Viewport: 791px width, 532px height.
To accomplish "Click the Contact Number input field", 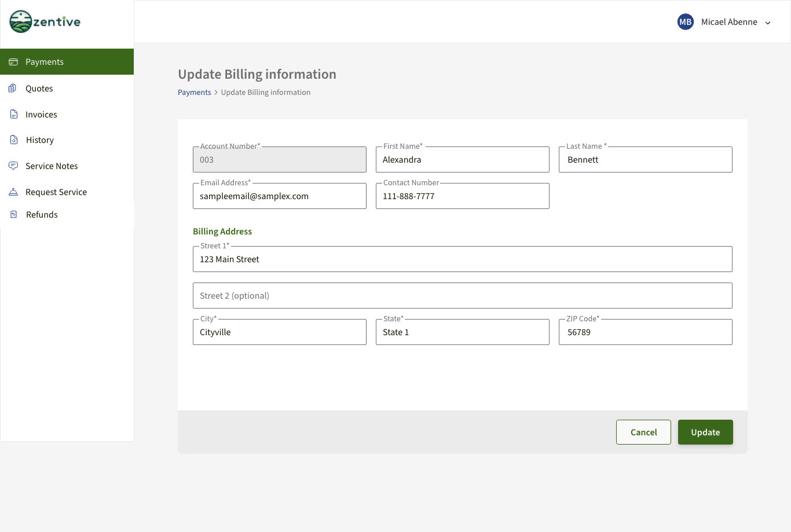I will coord(462,196).
